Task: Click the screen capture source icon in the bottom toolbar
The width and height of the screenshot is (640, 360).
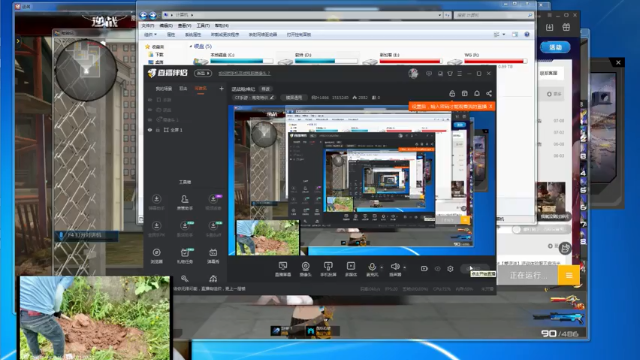Action: pos(283,267)
